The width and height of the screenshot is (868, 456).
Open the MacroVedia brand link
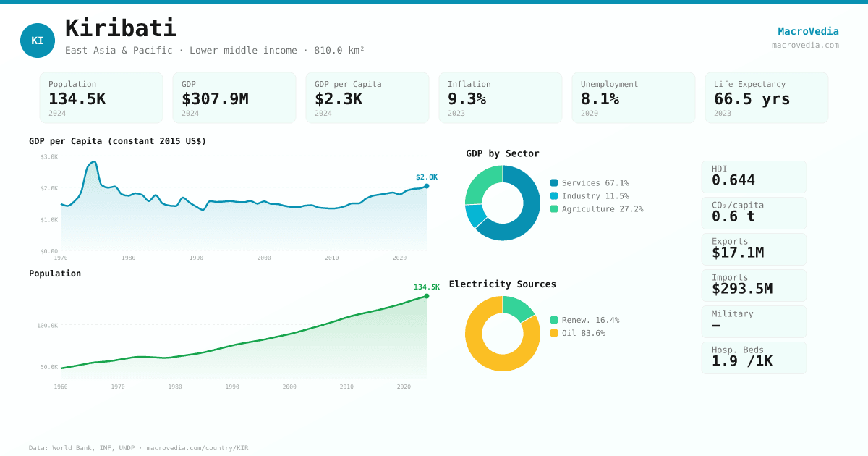808,31
